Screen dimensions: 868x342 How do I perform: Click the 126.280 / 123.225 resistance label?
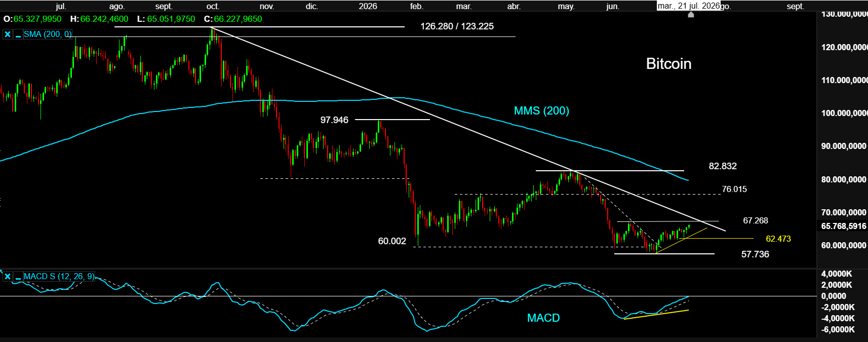(457, 26)
